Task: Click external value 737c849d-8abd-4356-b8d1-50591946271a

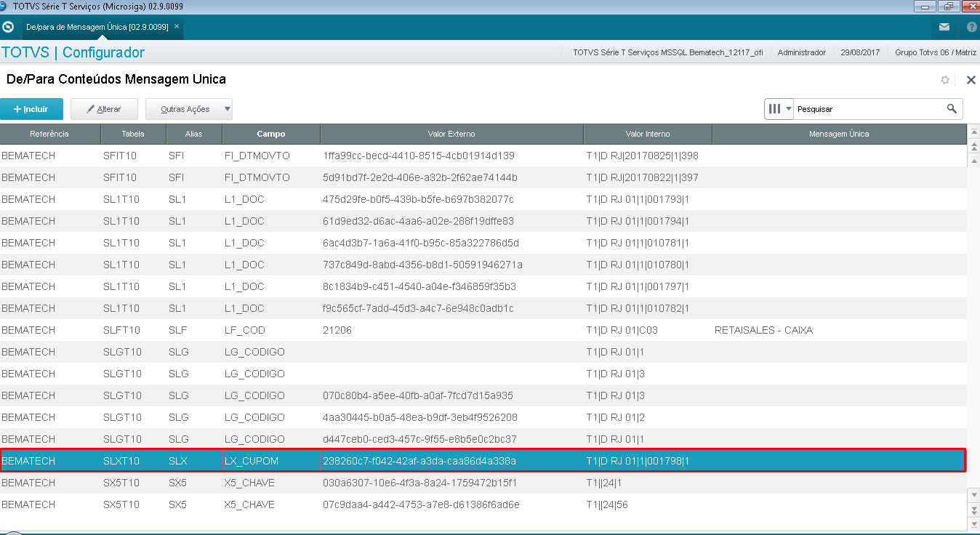Action: [x=422, y=265]
